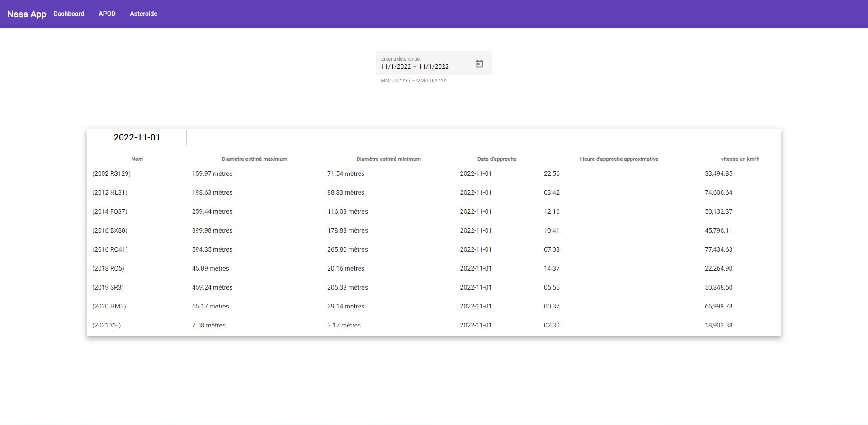Select the 2022-11-01 date tab
The width and height of the screenshot is (868, 425).
tap(137, 137)
